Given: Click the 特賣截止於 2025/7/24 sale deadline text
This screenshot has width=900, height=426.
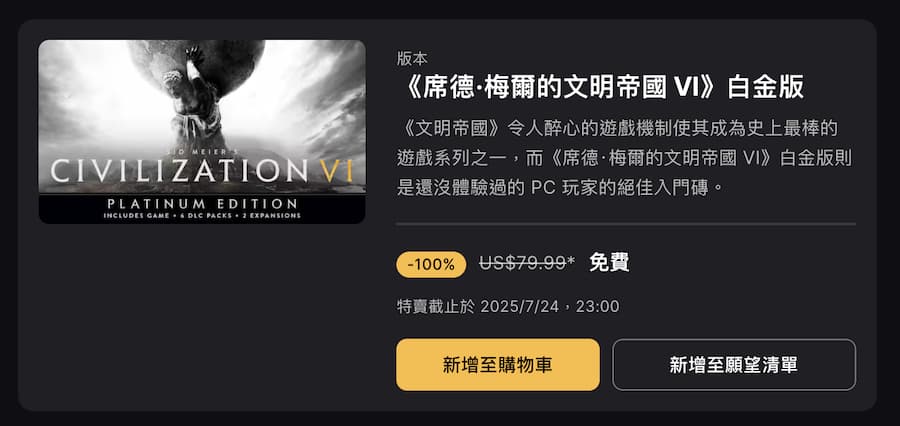Looking at the screenshot, I should [x=508, y=306].
